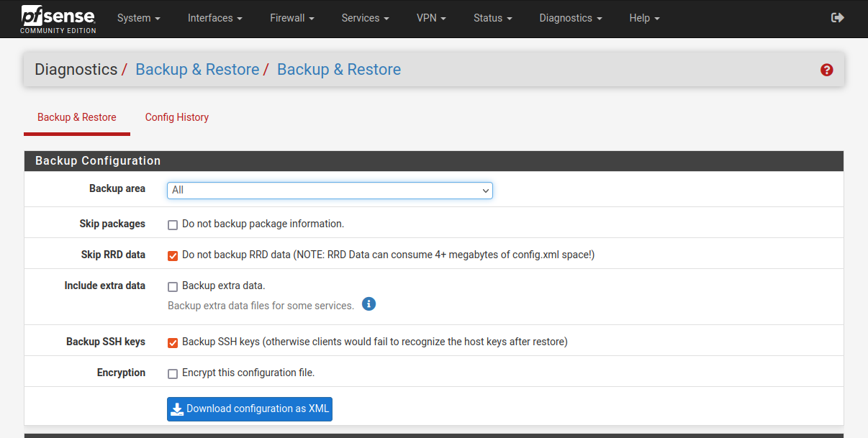Image resolution: width=868 pixels, height=438 pixels.
Task: Select the Backup & Restore tab
Action: pos(77,117)
